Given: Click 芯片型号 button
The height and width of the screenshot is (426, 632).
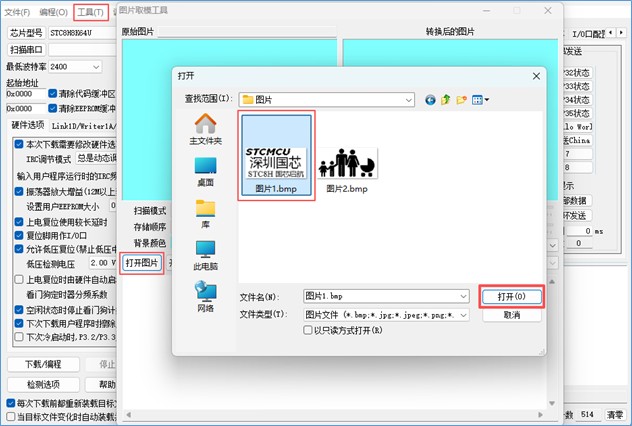Looking at the screenshot, I should click(26, 33).
